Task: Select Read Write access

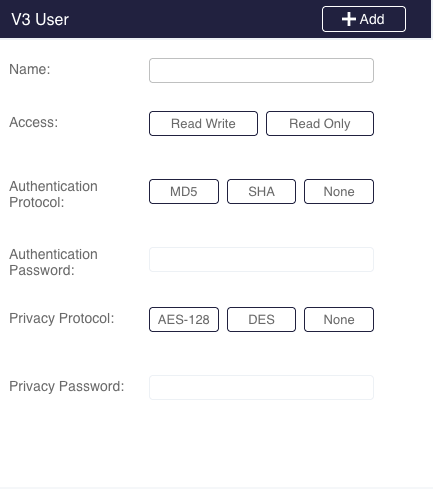Action: click(203, 123)
